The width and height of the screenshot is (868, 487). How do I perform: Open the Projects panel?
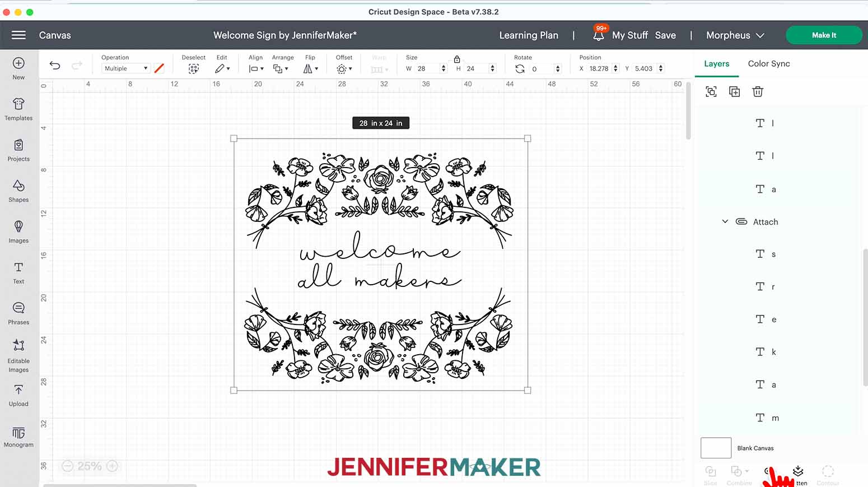coord(18,150)
